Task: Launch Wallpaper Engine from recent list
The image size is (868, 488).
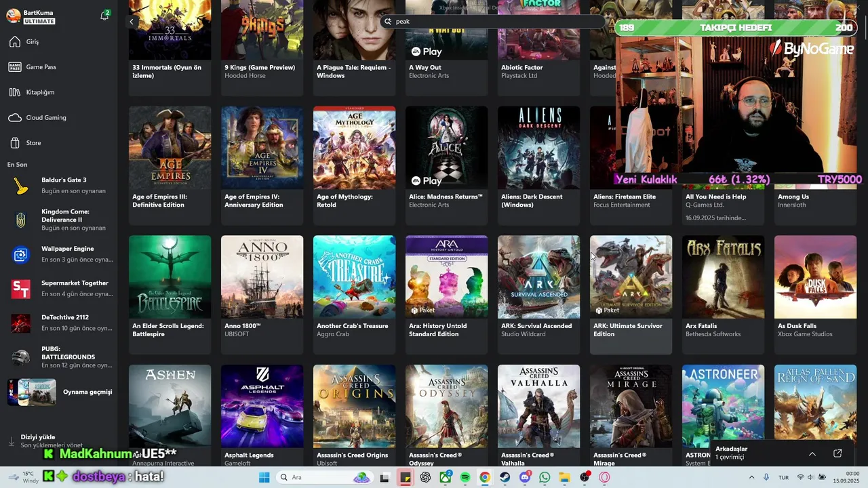Action: (60, 254)
